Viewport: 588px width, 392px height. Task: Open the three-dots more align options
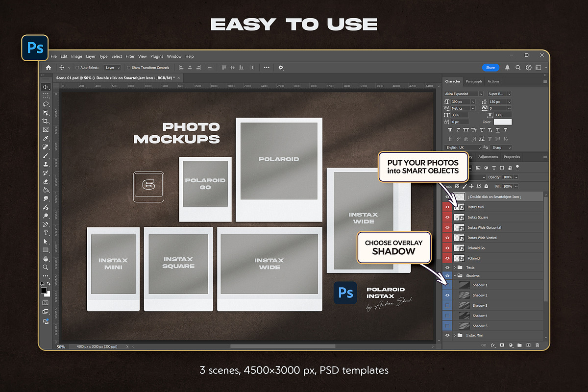point(267,68)
